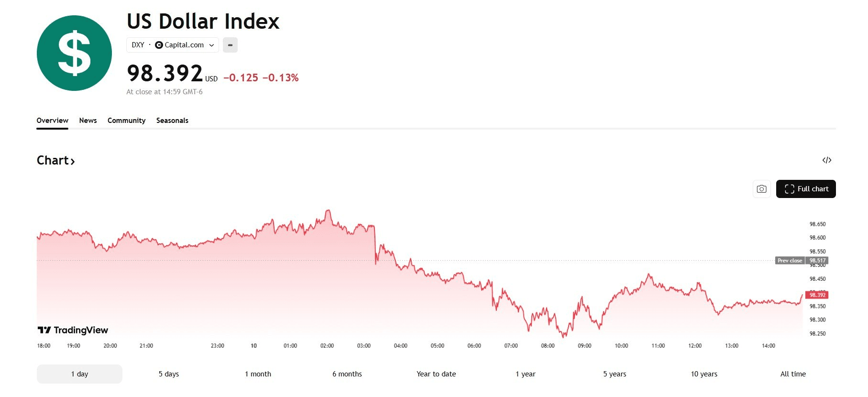
Task: Go to the Seasonals tab
Action: (172, 121)
